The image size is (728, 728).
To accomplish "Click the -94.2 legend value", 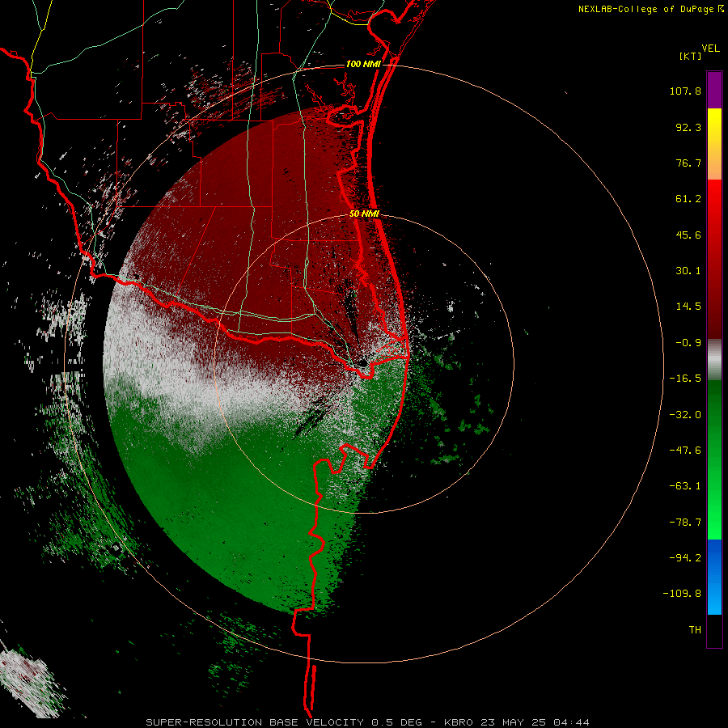I will click(x=685, y=557).
